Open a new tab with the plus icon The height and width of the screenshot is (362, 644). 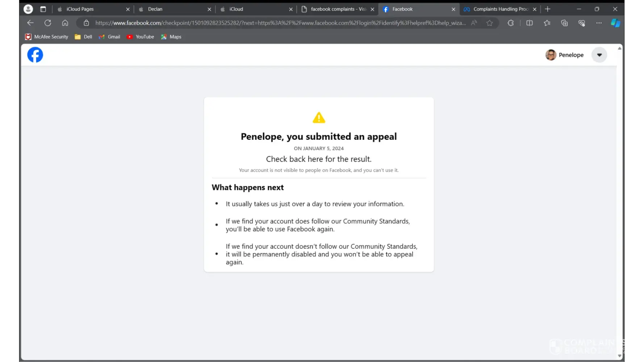coord(548,9)
